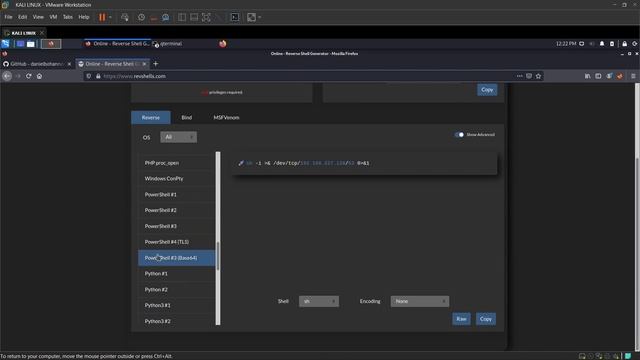The height and width of the screenshot is (360, 640).
Task: Enter full screen mode via VMware toolbar icon
Action: (207, 17)
